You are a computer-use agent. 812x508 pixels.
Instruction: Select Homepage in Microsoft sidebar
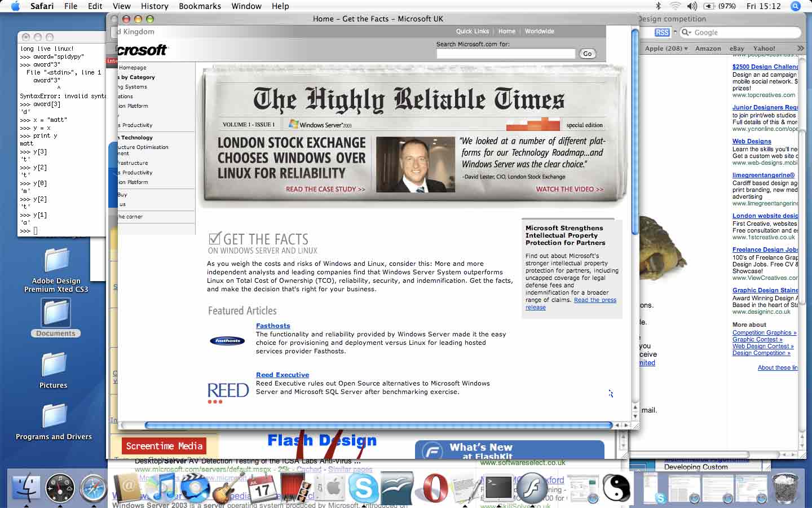(133, 68)
